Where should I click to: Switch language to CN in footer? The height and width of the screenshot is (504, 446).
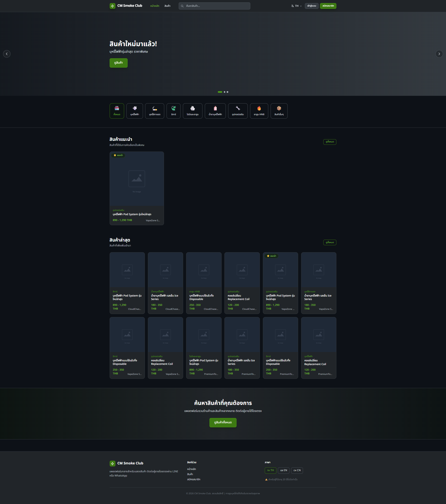[x=297, y=470]
